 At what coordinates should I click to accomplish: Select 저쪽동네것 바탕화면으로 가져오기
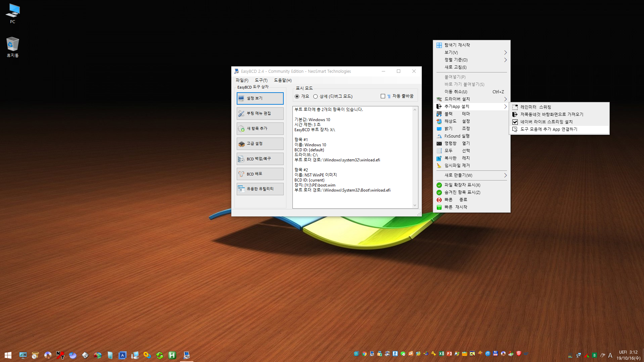[559, 114]
